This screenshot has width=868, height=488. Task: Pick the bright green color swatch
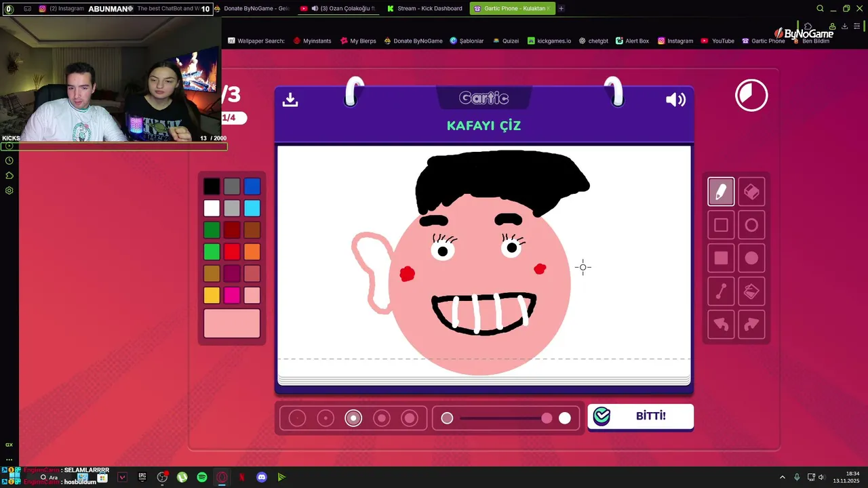click(212, 251)
